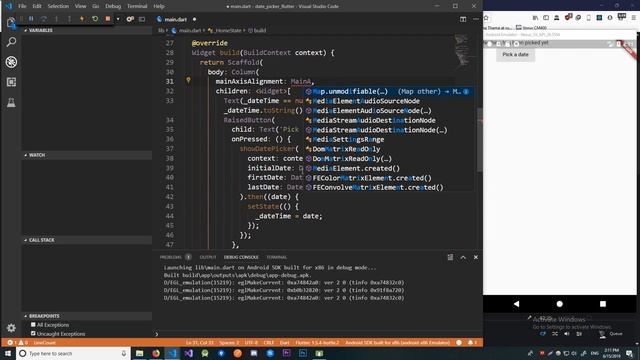Click Ln 31 cursor position in status bar
The height and width of the screenshot is (360, 640).
click(x=200, y=342)
